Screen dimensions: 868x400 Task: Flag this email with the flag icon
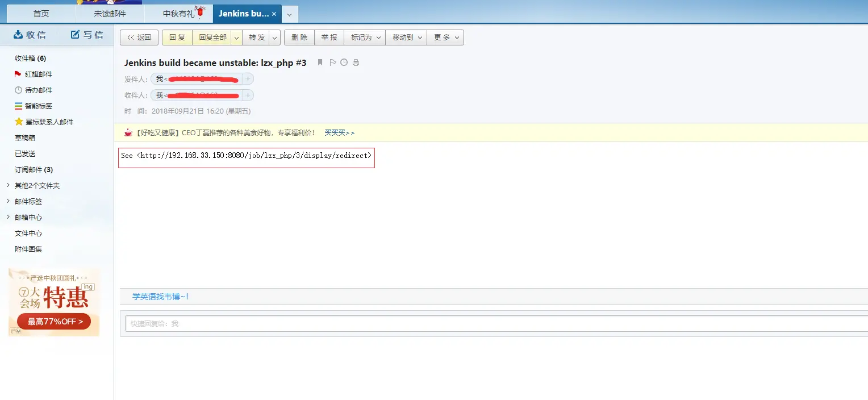(333, 63)
